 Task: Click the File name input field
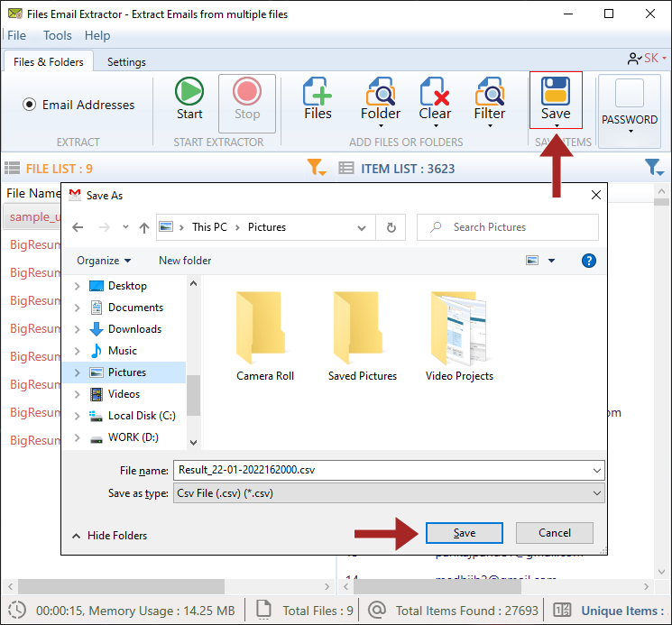point(388,471)
